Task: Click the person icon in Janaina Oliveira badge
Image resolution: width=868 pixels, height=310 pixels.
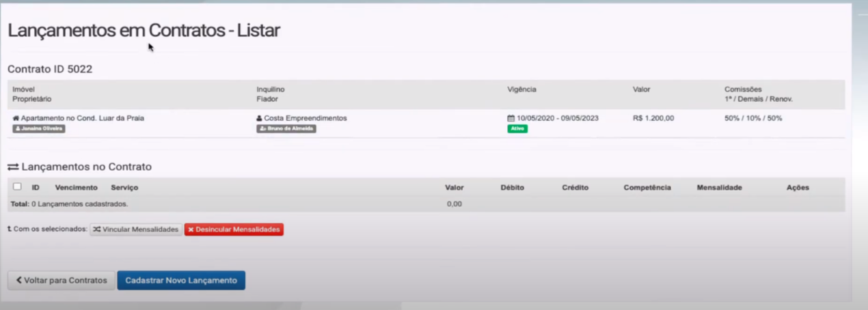Action: [18, 128]
